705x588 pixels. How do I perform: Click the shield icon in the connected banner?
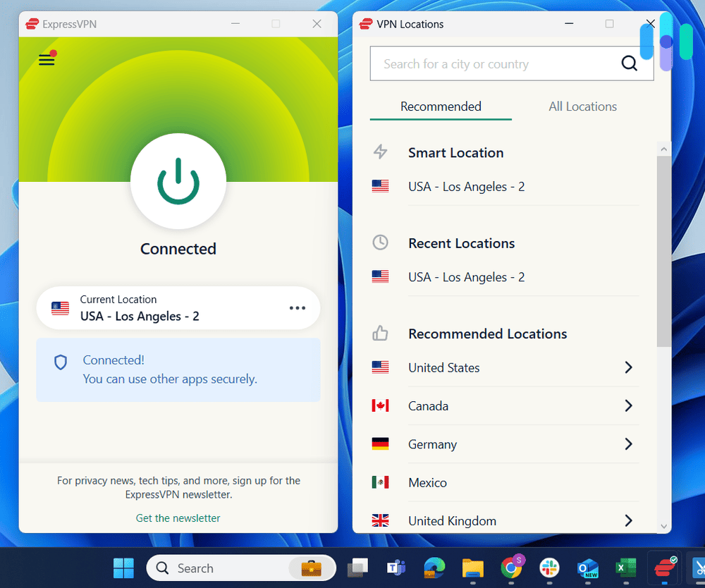(x=61, y=362)
